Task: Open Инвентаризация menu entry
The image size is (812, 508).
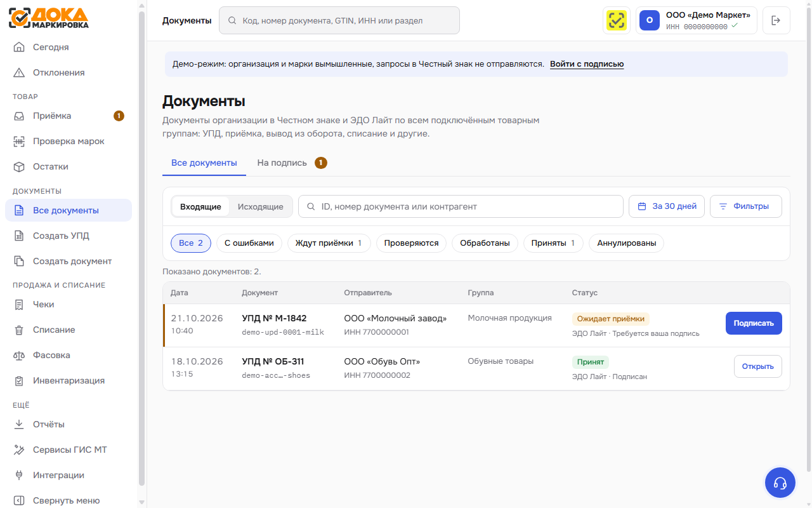Action: click(69, 380)
